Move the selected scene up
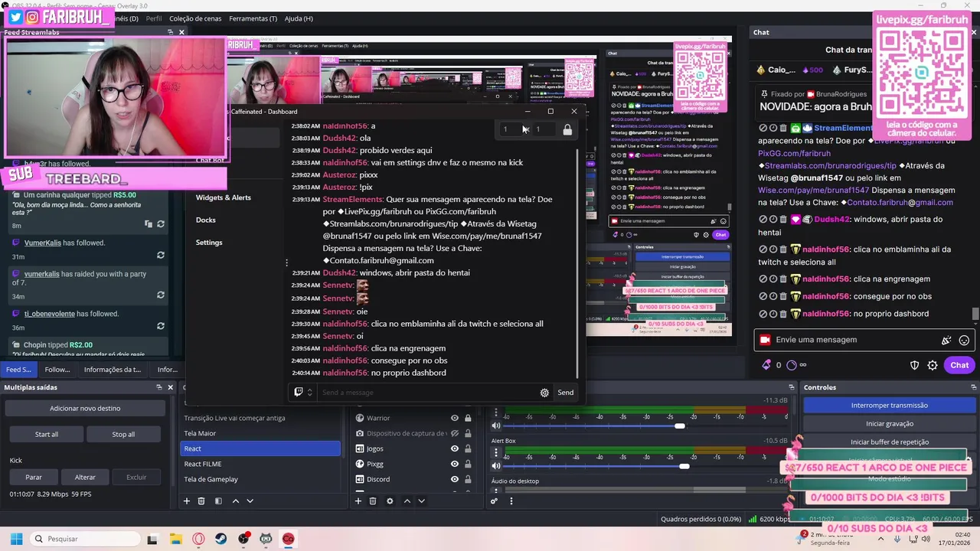This screenshot has width=980, height=551. [235, 501]
